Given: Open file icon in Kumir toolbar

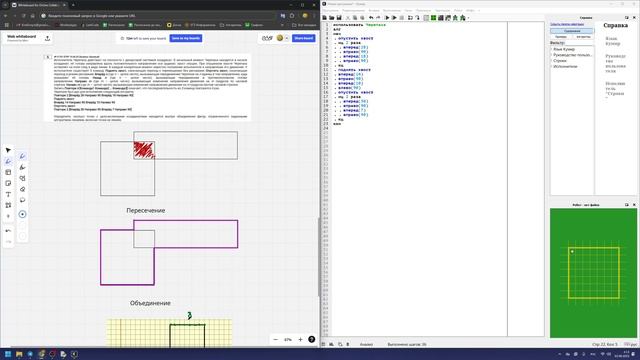Looking at the screenshot, I should (x=331, y=18).
